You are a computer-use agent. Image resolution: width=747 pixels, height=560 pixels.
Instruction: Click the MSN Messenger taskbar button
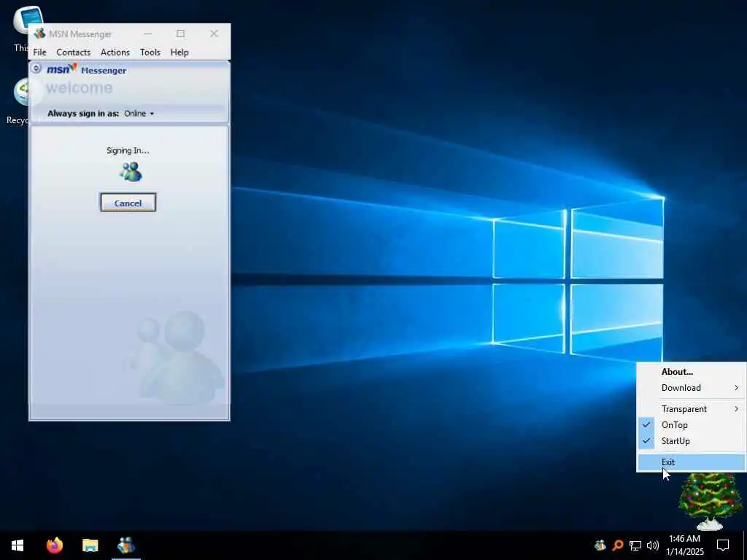point(125,545)
